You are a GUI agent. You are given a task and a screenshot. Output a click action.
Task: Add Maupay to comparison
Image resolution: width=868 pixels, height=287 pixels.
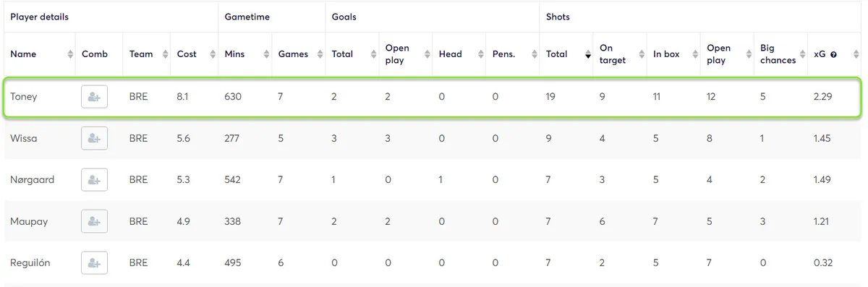tap(94, 221)
